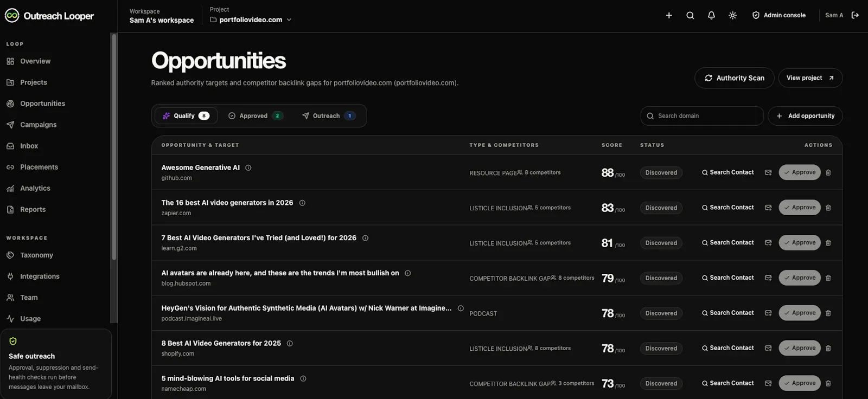
Task: Click the Score column header
Action: pos(611,145)
